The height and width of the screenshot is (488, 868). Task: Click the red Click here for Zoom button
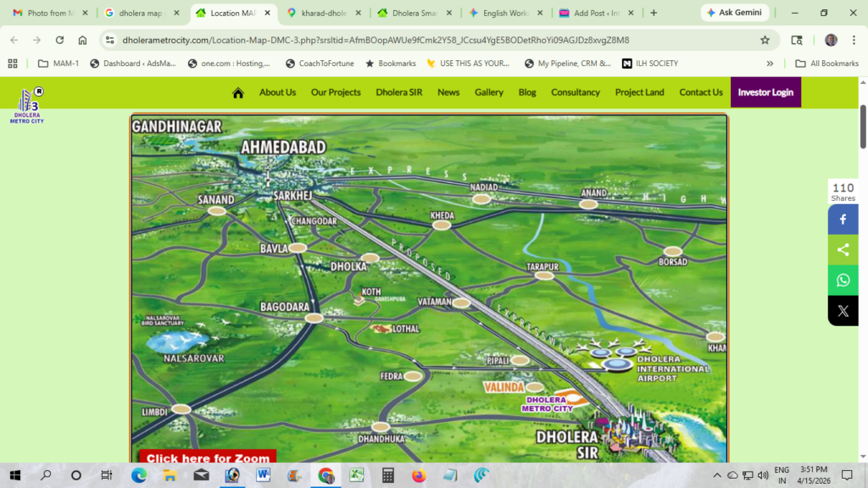[x=208, y=457]
